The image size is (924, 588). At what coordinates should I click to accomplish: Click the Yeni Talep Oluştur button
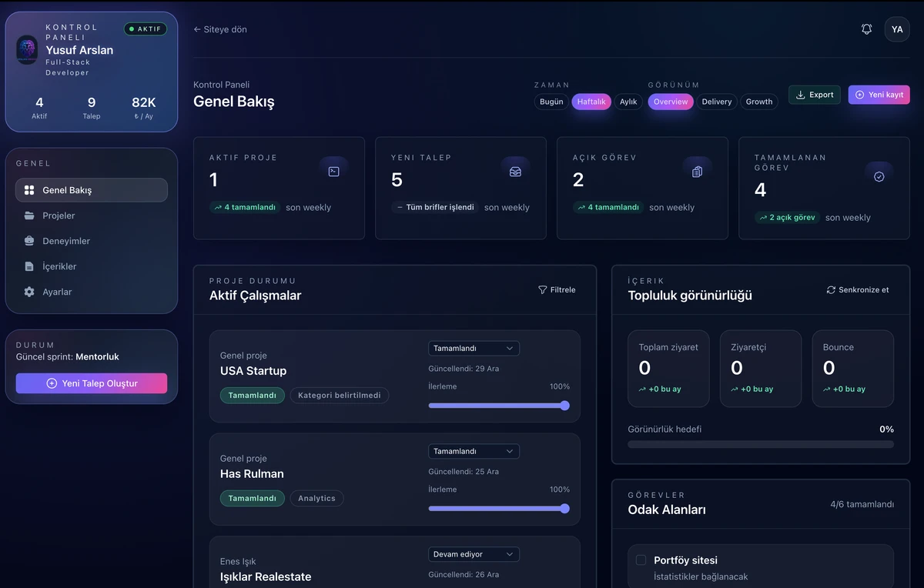(x=92, y=383)
